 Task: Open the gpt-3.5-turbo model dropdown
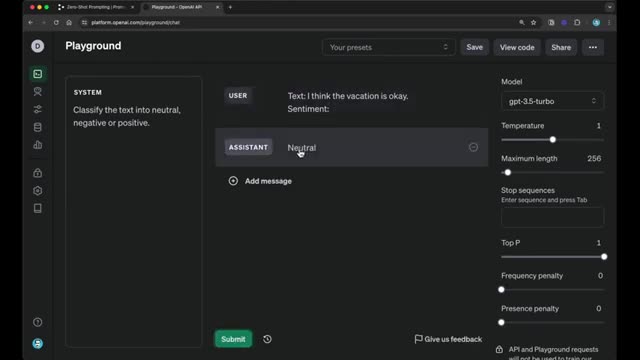point(552,101)
